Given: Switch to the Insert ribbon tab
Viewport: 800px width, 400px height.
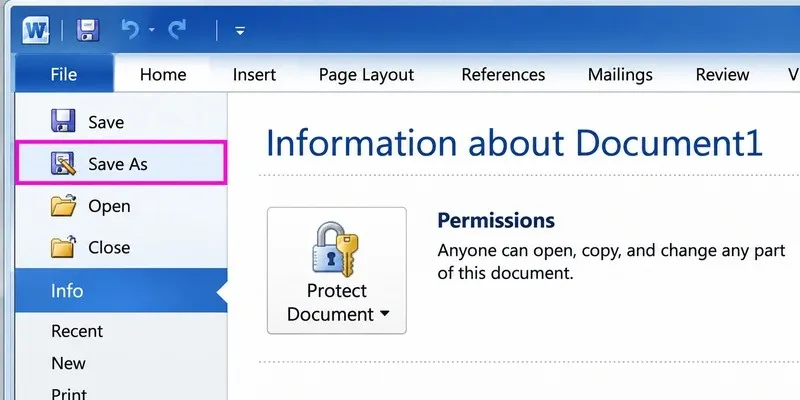Looking at the screenshot, I should click(254, 74).
